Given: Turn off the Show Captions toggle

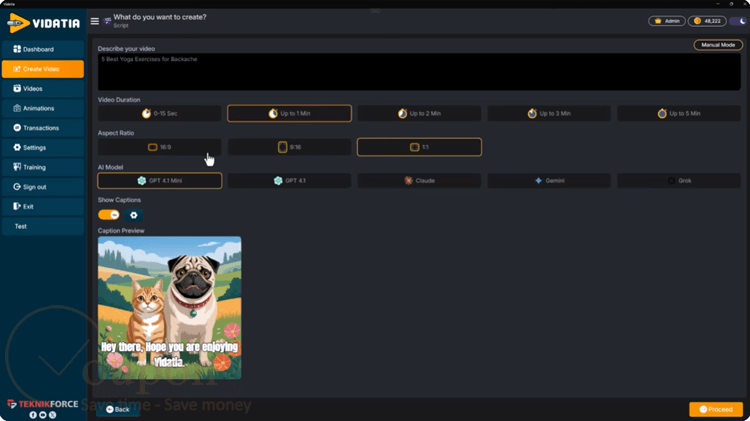Looking at the screenshot, I should [x=109, y=215].
